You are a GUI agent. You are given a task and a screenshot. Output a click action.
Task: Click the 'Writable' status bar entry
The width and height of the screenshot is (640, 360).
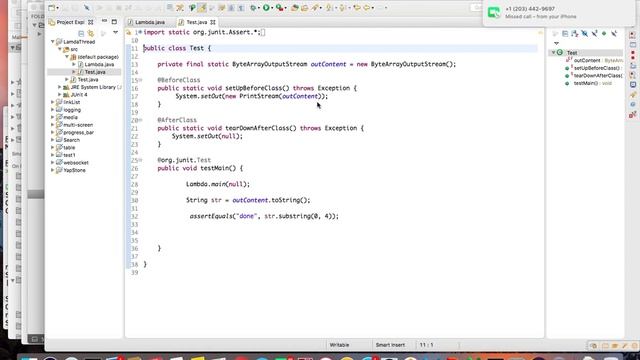[x=339, y=345]
